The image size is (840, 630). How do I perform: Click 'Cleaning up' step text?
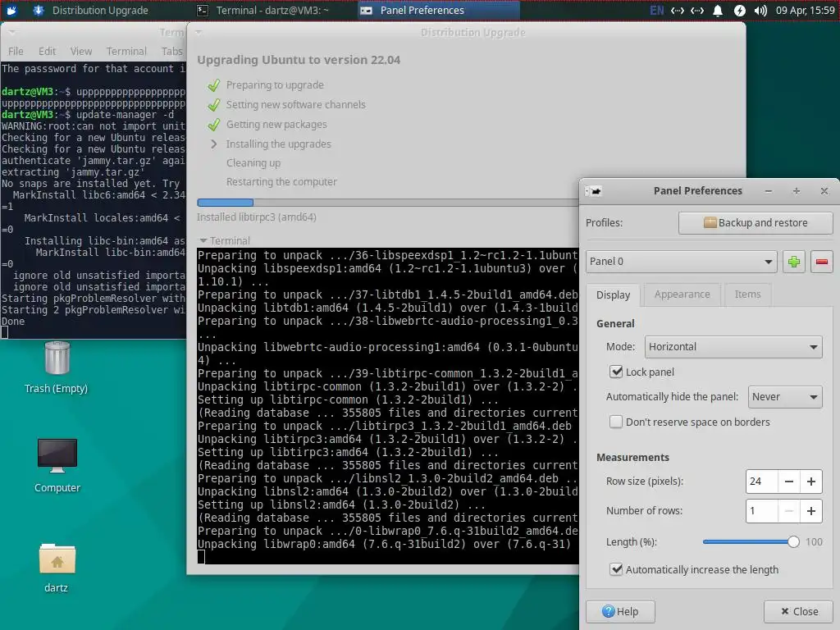[253, 163]
